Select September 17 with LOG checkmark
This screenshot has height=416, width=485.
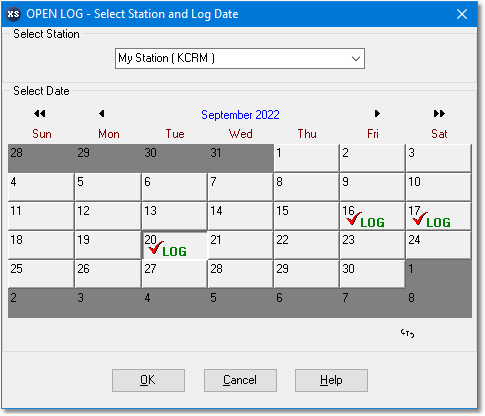[438, 216]
